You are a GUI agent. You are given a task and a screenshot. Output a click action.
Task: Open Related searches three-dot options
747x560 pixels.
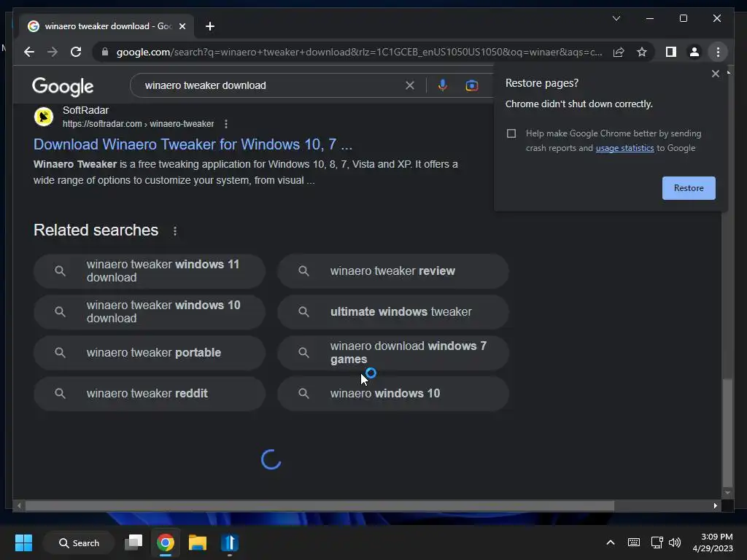(175, 231)
